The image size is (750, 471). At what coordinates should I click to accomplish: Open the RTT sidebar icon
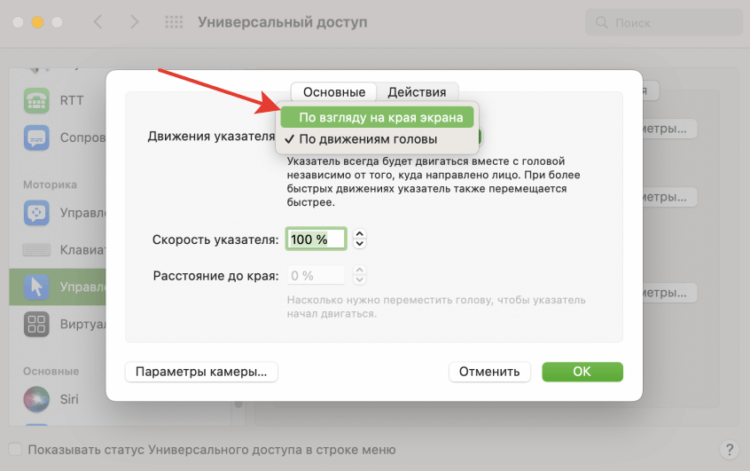pyautogui.click(x=36, y=100)
